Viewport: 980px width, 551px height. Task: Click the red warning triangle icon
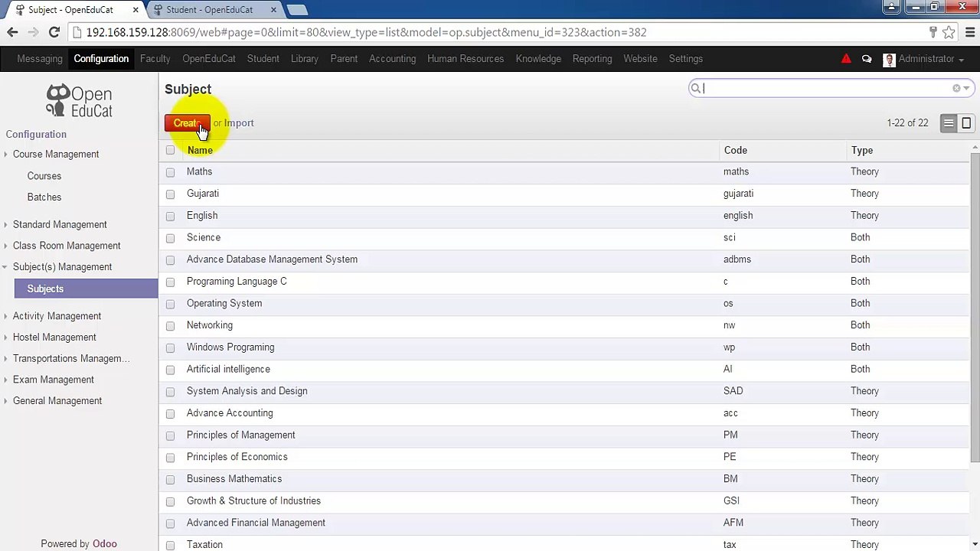click(846, 59)
